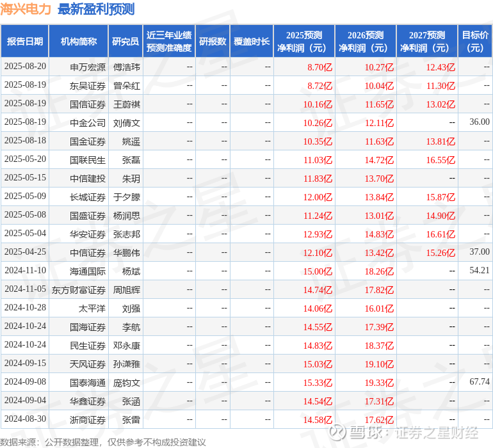Click institution 东吴证券
This screenshot has width=493, height=448.
[x=88, y=86]
